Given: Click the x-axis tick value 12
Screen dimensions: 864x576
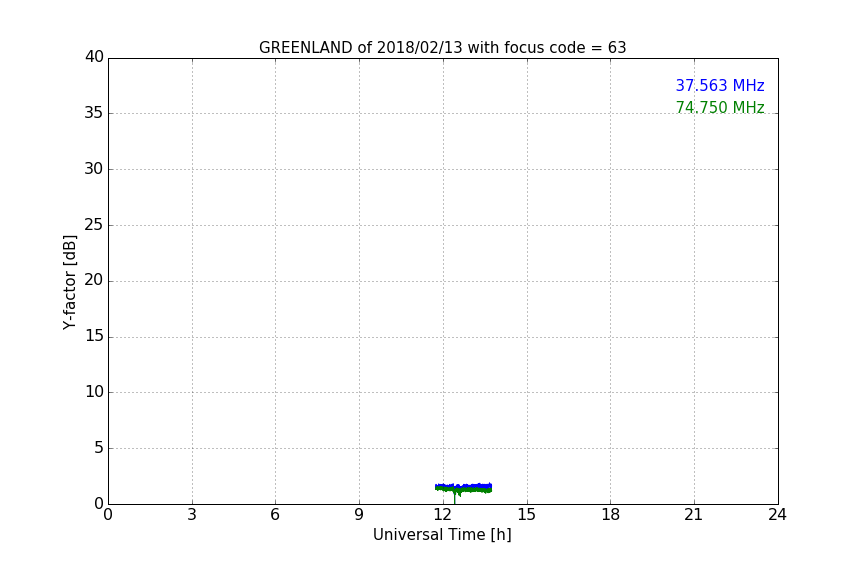Looking at the screenshot, I should point(442,515).
